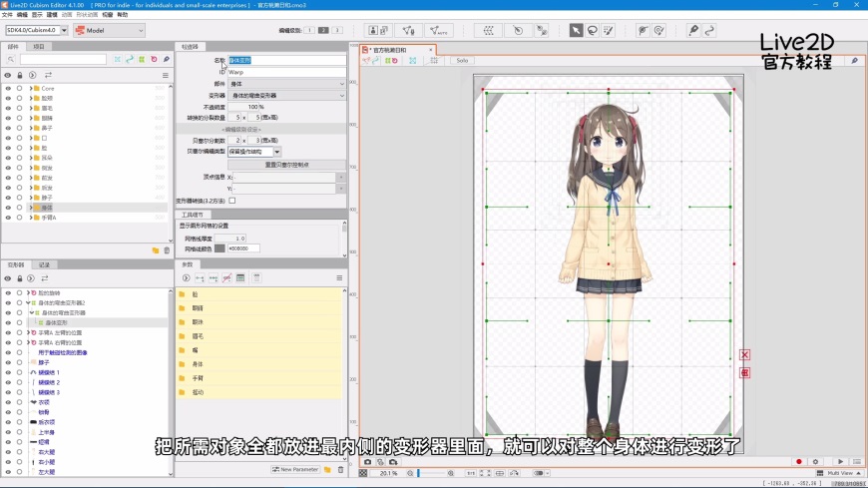Screen dimensions: 868x488
Task: Open the 显示 menu
Action: tap(37, 15)
